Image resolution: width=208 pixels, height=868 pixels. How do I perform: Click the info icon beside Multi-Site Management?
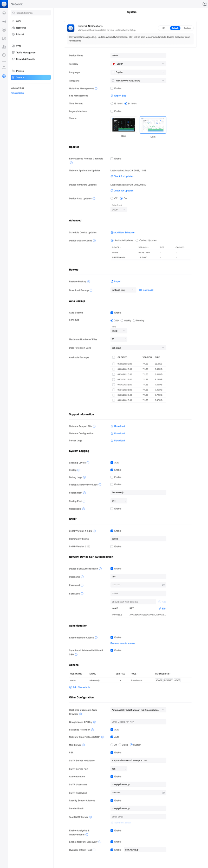tap(96, 89)
